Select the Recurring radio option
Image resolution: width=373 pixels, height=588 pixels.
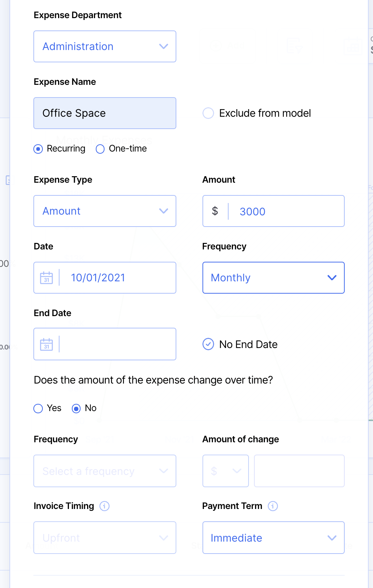point(38,149)
